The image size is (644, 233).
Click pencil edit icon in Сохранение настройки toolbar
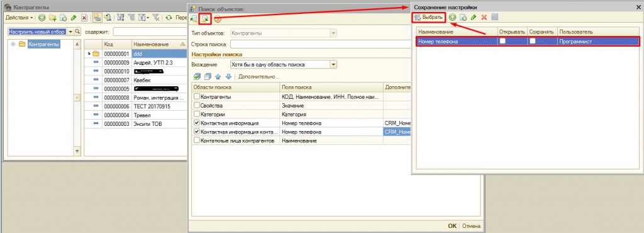(x=474, y=17)
